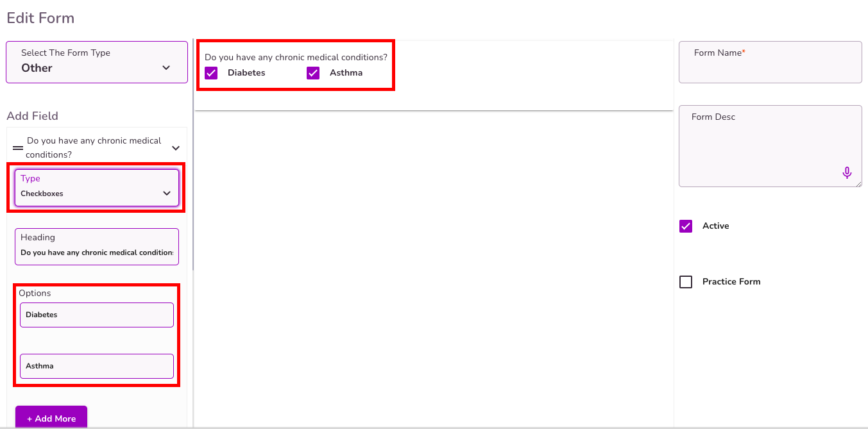Click the Edit Form page title
This screenshot has width=868, height=430.
tap(40, 17)
